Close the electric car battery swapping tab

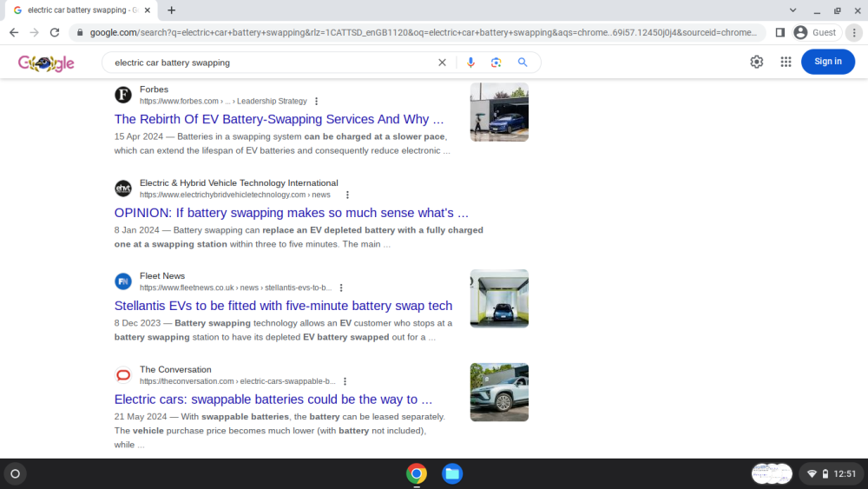tap(148, 10)
